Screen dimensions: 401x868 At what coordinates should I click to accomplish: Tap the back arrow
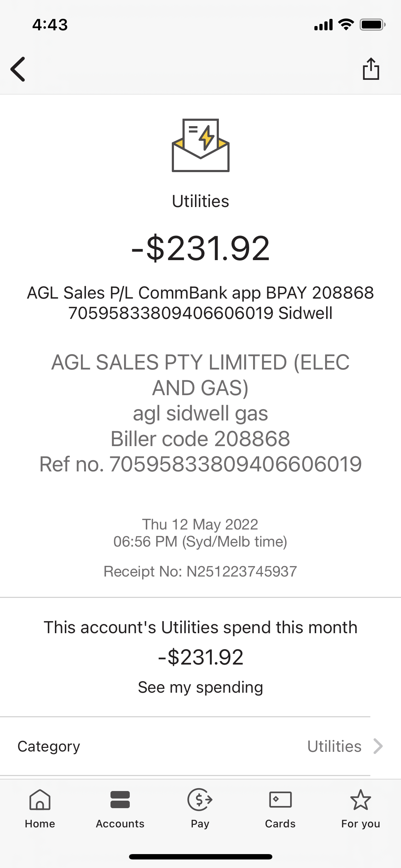coord(18,69)
